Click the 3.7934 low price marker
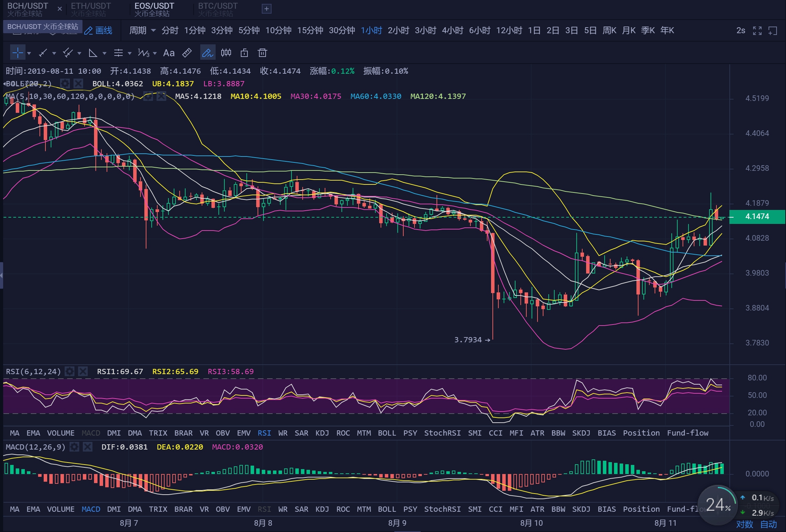Screen dimensions: 786x532 point(472,340)
